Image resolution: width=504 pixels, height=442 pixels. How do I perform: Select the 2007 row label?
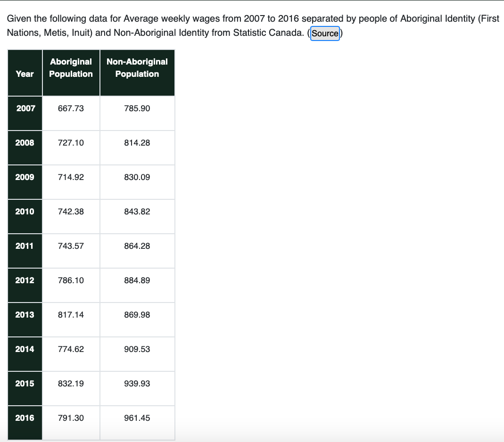coord(24,108)
